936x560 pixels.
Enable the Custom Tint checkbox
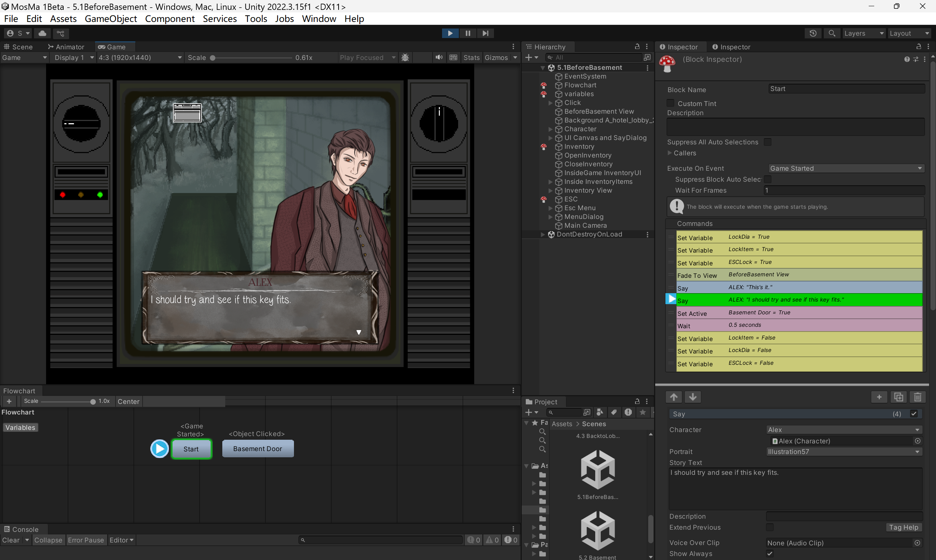point(670,103)
